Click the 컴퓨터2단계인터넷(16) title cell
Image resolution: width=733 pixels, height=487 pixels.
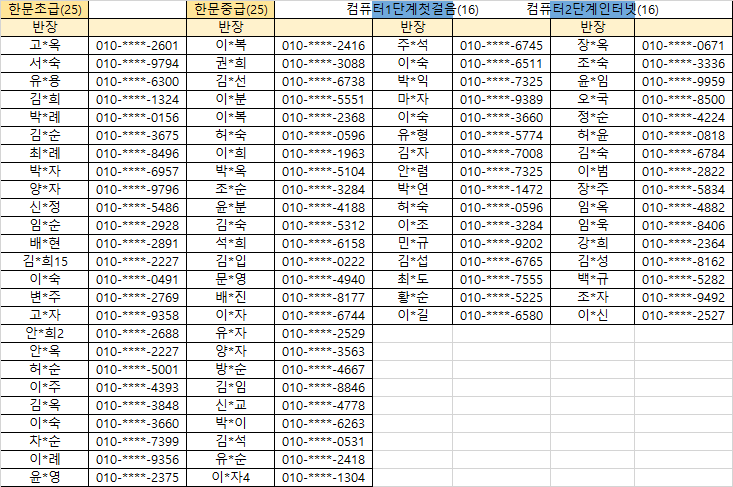[592, 9]
